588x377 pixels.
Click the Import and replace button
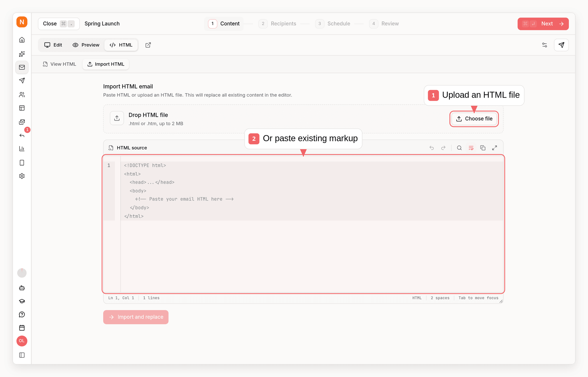[136, 317]
